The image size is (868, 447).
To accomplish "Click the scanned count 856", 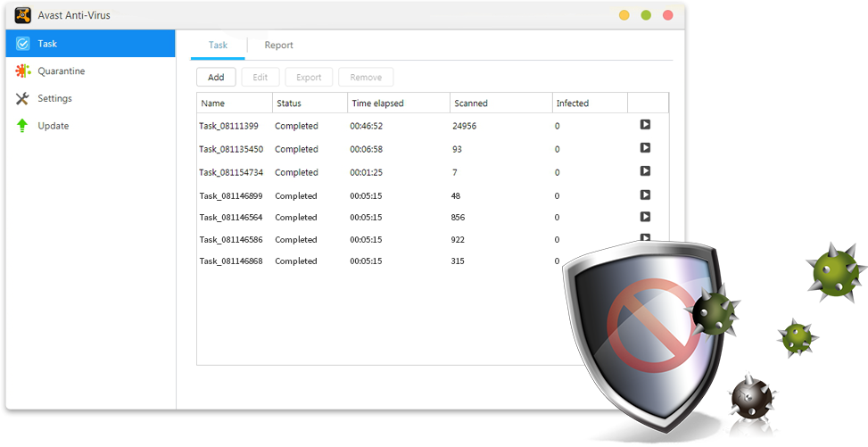I will coord(458,218).
